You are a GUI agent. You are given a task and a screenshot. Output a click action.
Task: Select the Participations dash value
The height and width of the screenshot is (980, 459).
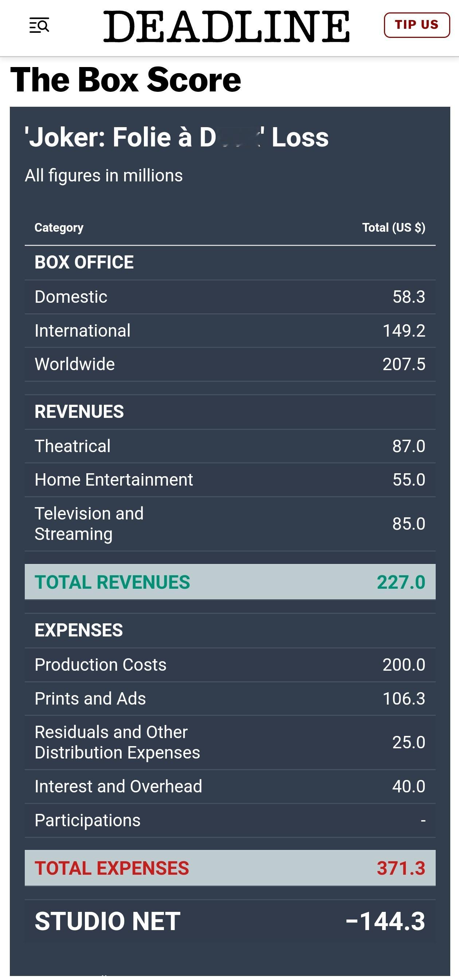tap(423, 820)
